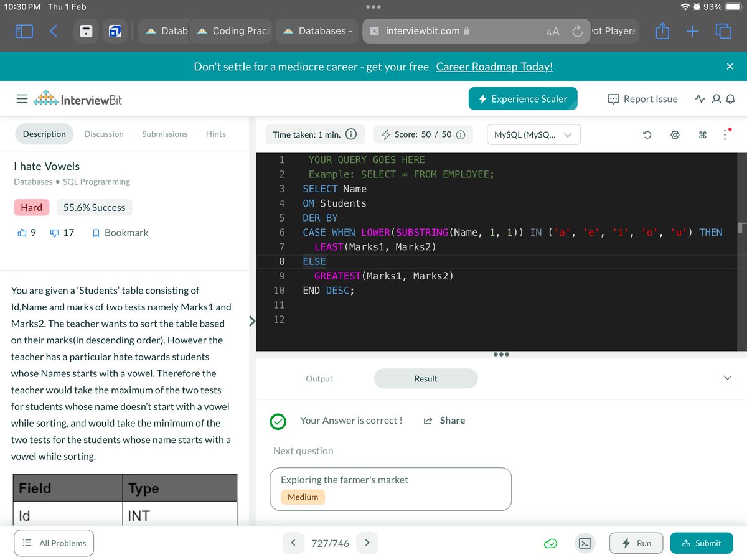Share the correct answer
The image size is (747, 560).
(x=444, y=421)
